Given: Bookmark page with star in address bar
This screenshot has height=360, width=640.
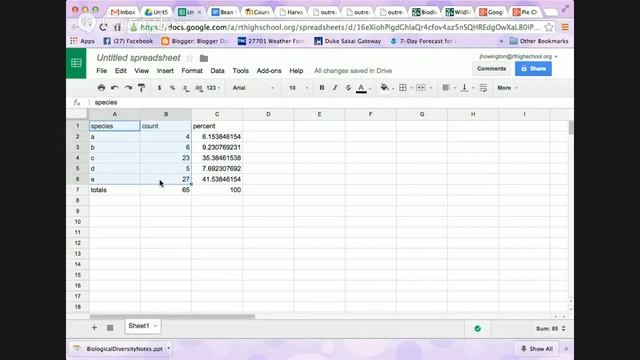Looking at the screenshot, I should 549,27.
